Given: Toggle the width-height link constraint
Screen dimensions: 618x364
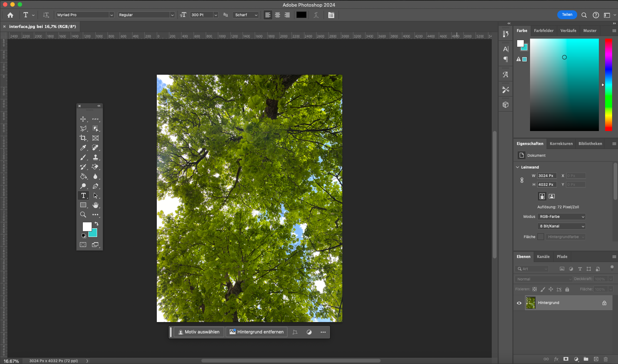Looking at the screenshot, I should [522, 180].
